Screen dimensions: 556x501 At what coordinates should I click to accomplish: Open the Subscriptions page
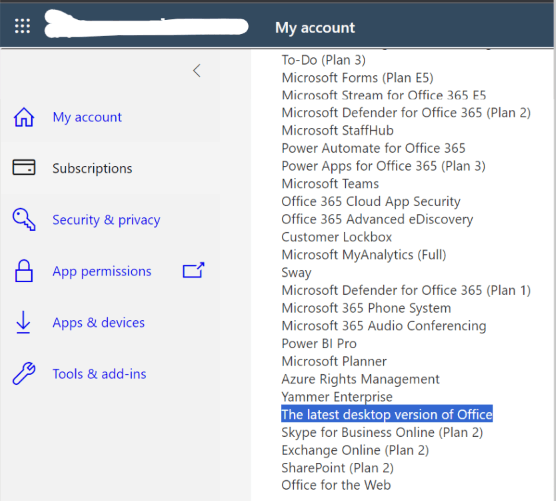point(92,168)
